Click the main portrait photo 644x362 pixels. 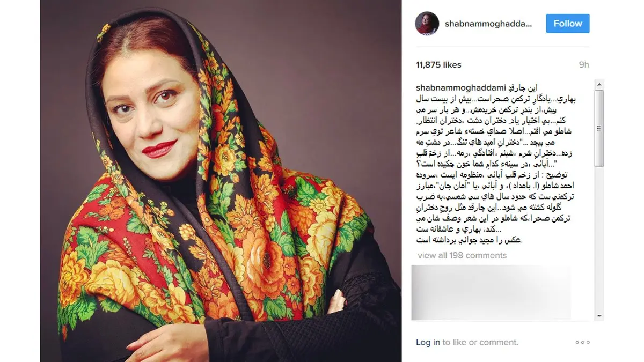(221, 181)
